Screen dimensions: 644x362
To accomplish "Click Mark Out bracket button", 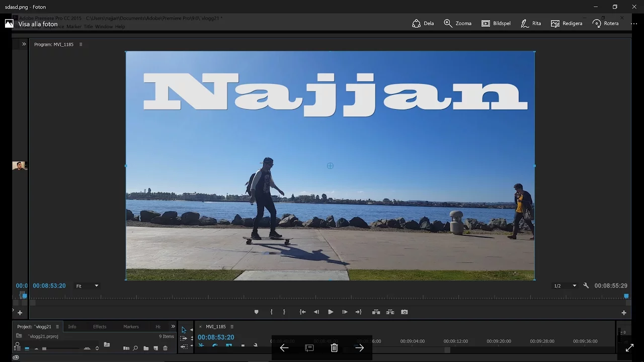I will [x=284, y=312].
